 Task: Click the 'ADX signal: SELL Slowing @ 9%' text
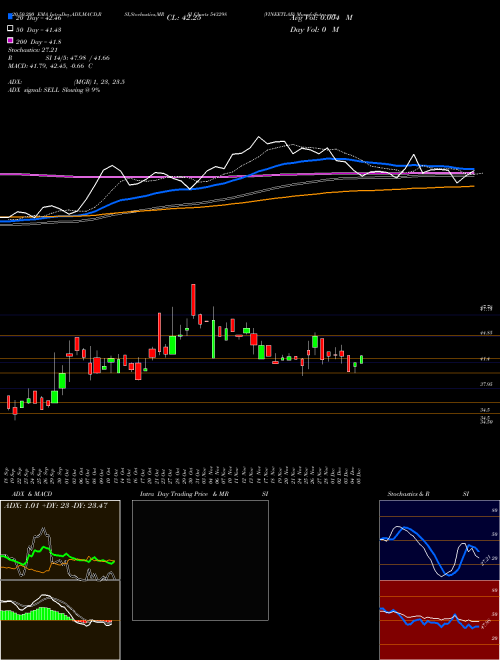54,90
